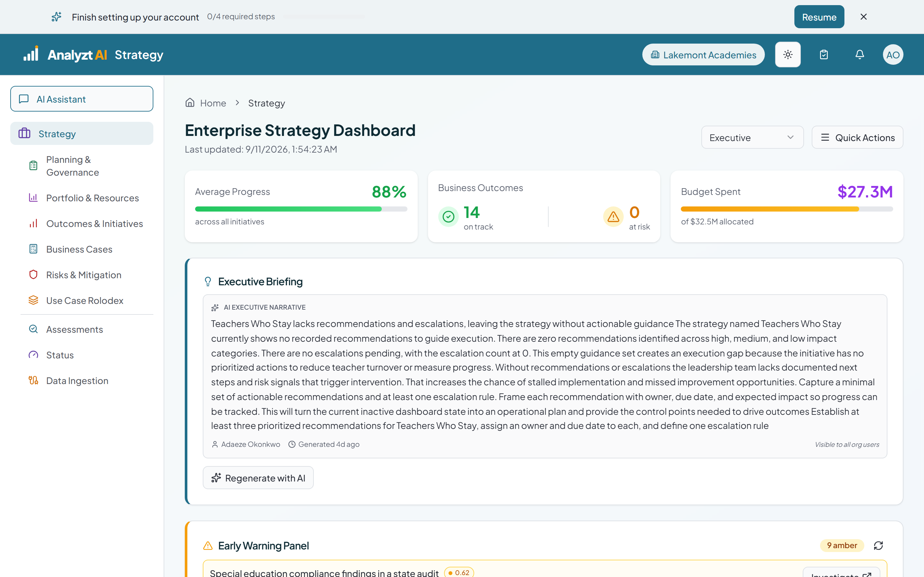This screenshot has height=577, width=924.
Task: Click Regenerate with AI button
Action: [258, 478]
